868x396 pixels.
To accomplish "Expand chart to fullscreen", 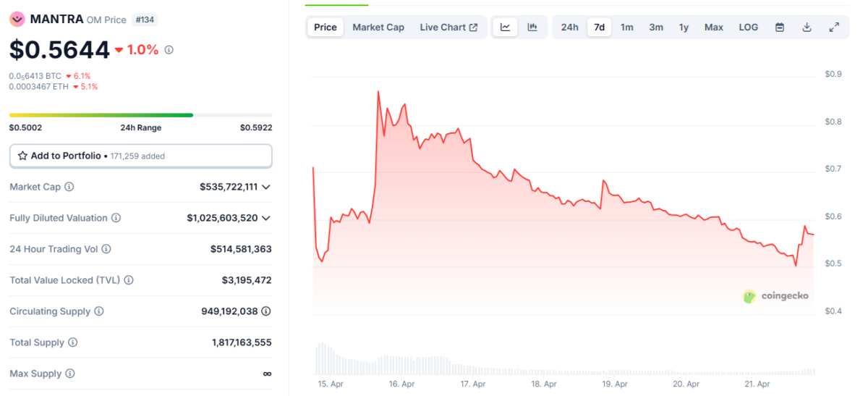I will [x=834, y=28].
